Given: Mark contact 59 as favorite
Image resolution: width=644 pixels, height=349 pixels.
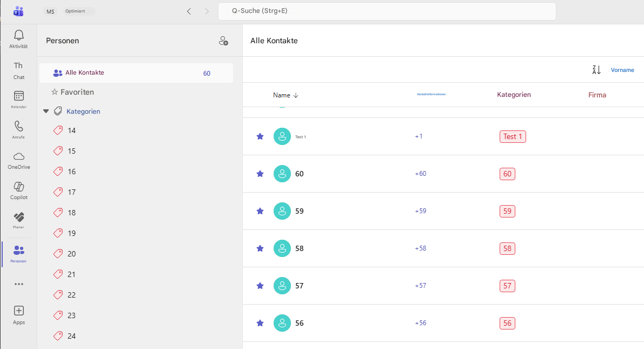Looking at the screenshot, I should 260,211.
